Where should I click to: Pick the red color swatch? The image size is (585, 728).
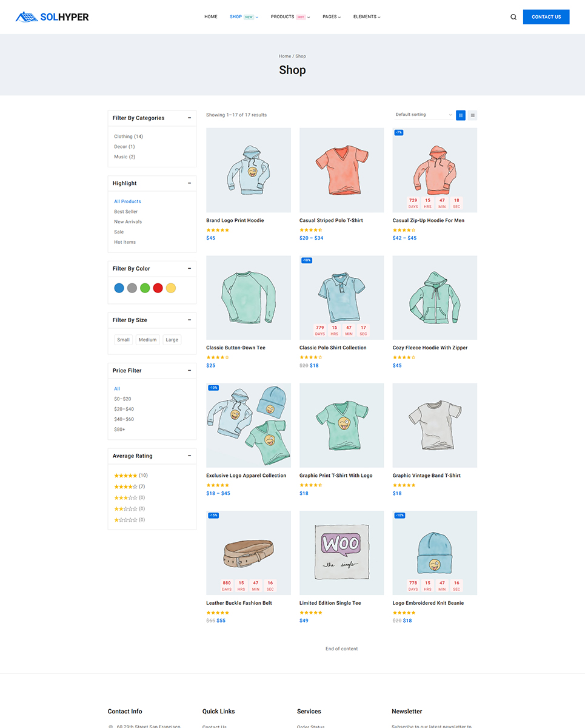point(158,288)
